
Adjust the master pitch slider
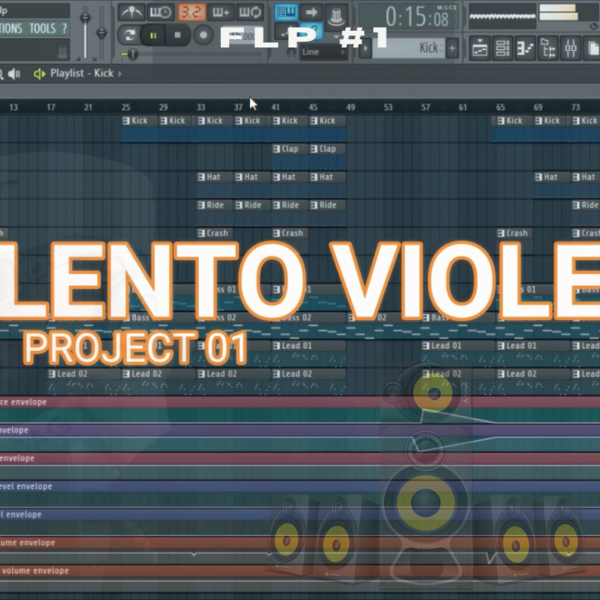click(101, 32)
